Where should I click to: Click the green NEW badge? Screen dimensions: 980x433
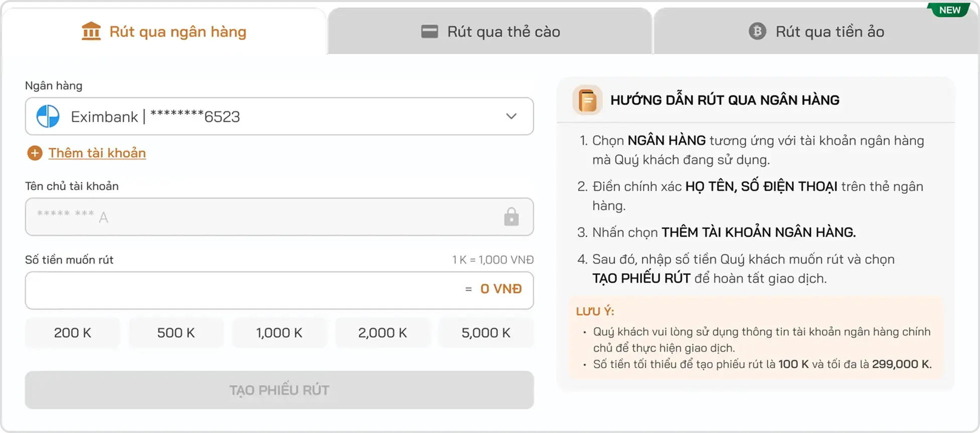tap(949, 10)
